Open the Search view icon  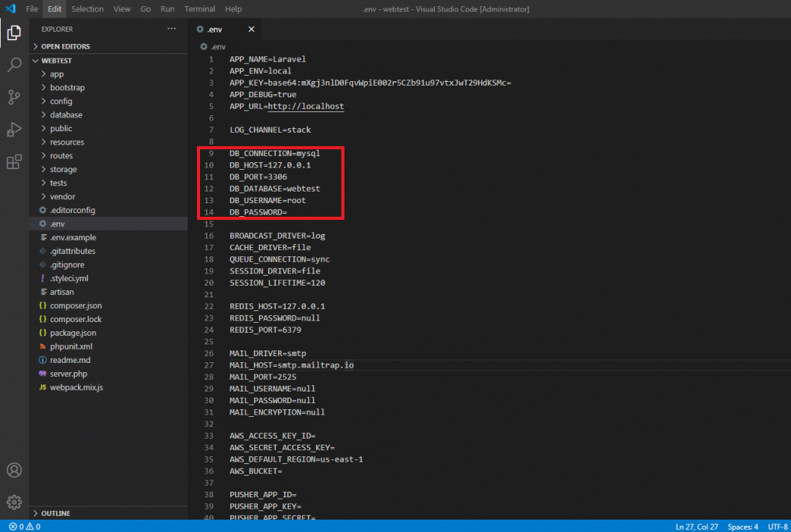[x=14, y=65]
